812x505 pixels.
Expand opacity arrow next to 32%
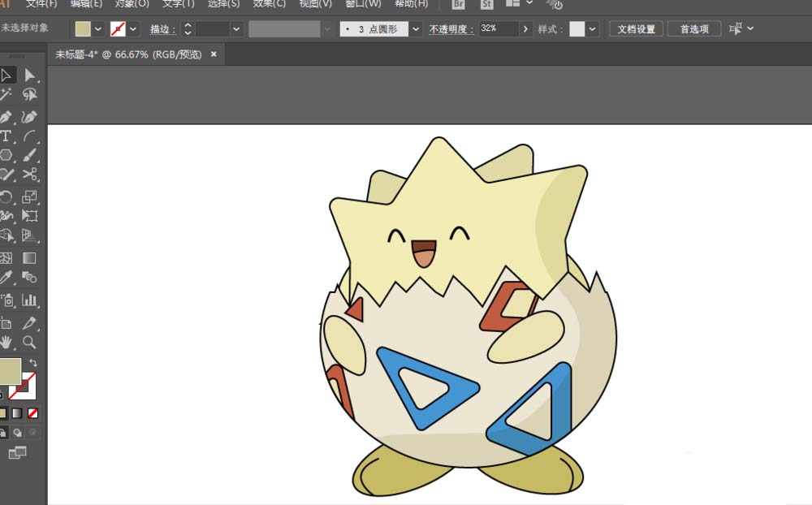pos(525,29)
